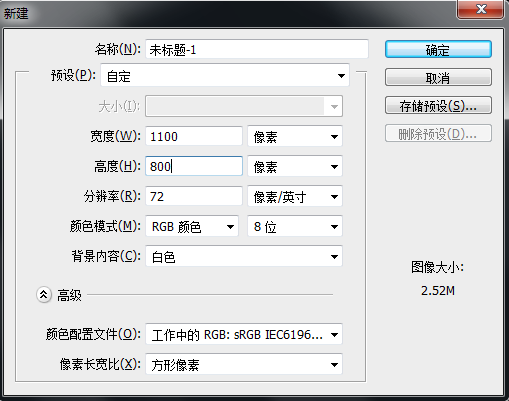Open the 背景内容 白色 dropdown

(x=244, y=256)
